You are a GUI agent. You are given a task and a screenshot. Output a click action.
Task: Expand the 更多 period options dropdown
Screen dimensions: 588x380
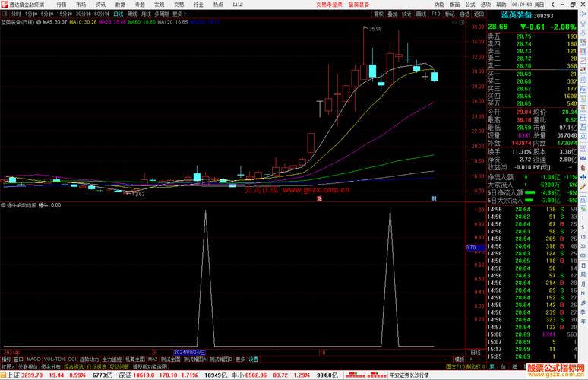(179, 14)
